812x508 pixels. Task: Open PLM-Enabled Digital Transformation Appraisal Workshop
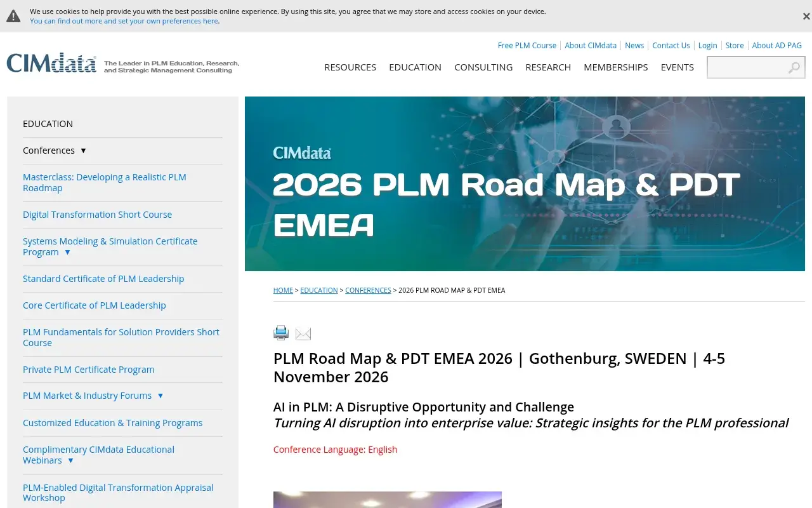[x=118, y=493]
